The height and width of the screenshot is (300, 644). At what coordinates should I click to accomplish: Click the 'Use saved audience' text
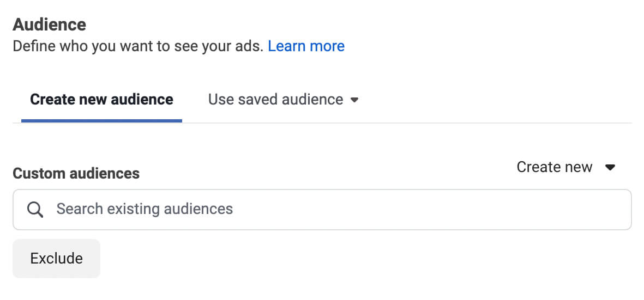275,100
